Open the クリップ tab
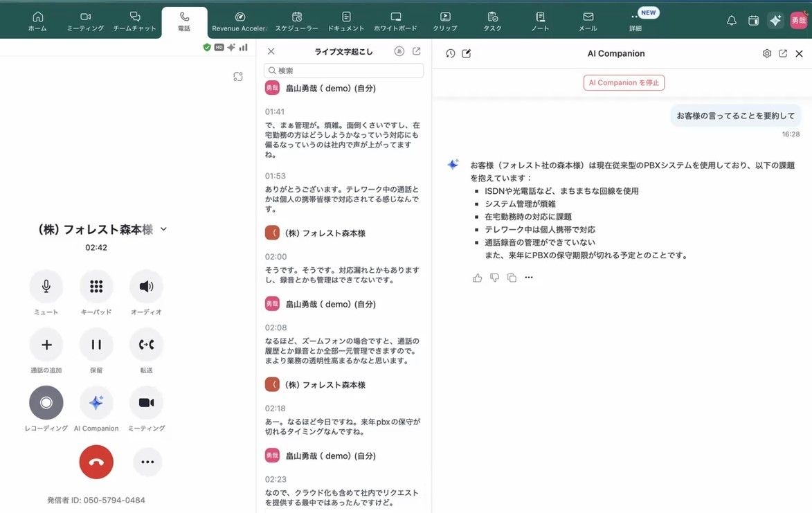Image resolution: width=812 pixels, height=513 pixels. point(445,21)
